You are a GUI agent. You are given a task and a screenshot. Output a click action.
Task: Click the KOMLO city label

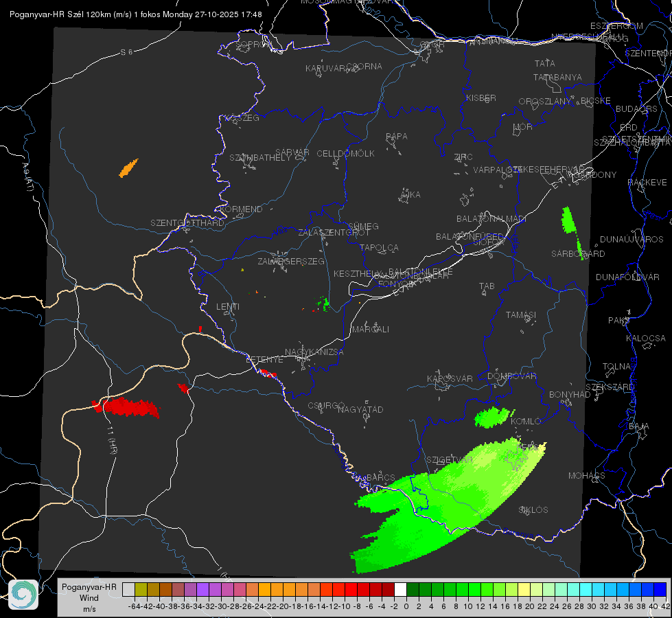click(x=526, y=422)
